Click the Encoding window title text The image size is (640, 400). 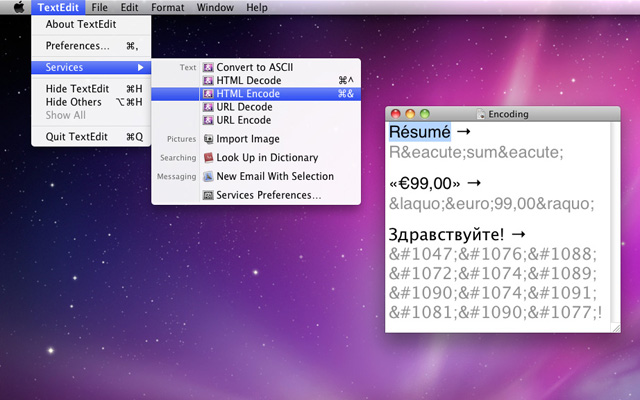pyautogui.click(x=508, y=114)
